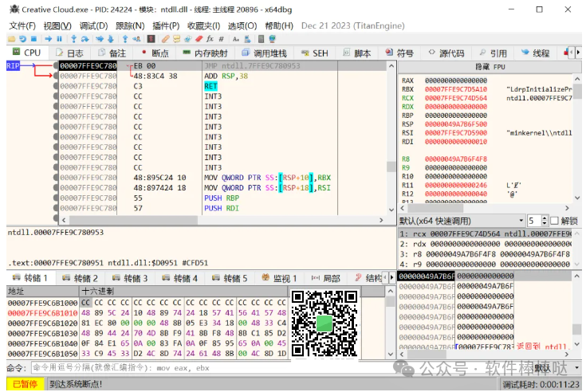Switch to the 转储 3 tab
The width and height of the screenshot is (586, 392).
click(x=131, y=278)
